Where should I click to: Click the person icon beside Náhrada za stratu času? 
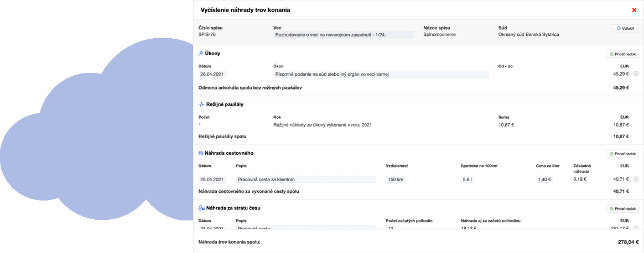tap(201, 208)
